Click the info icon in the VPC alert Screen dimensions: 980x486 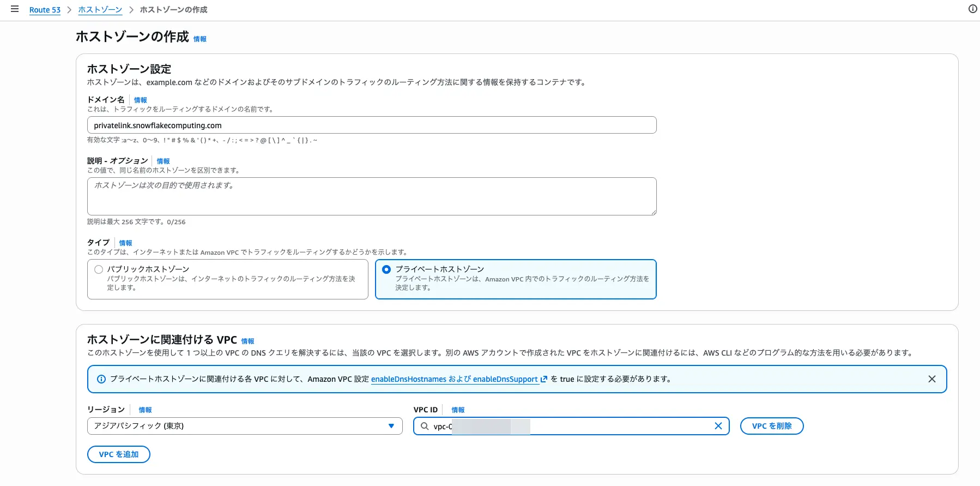coord(101,379)
